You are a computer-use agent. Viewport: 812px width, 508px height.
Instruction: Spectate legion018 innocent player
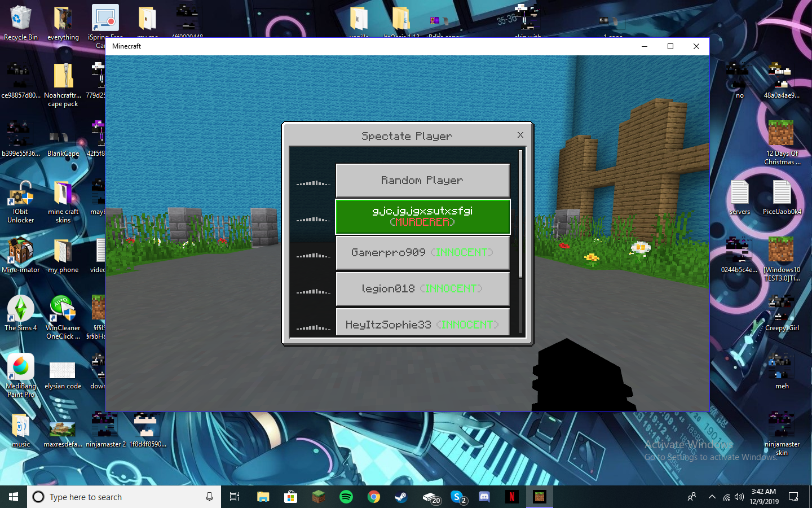(422, 288)
